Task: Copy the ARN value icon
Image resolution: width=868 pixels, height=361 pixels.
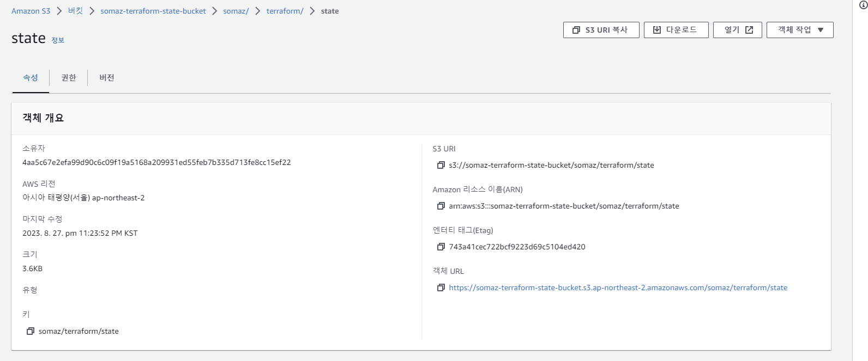Action: [441, 206]
